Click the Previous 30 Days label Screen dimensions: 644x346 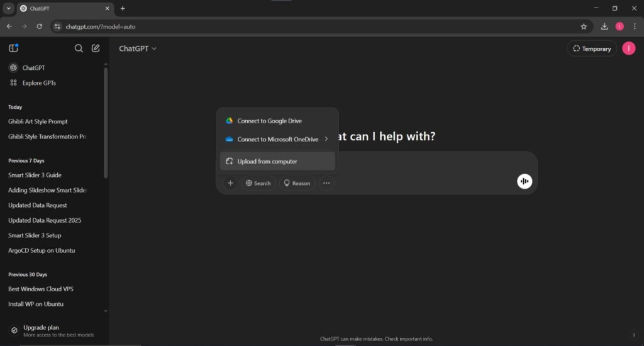pos(28,274)
